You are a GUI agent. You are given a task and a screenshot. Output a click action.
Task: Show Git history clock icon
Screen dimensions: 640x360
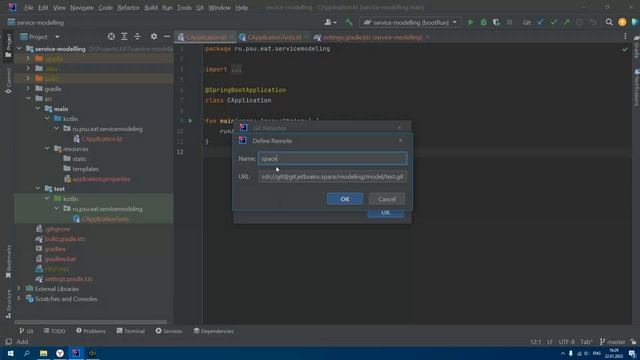(580, 22)
